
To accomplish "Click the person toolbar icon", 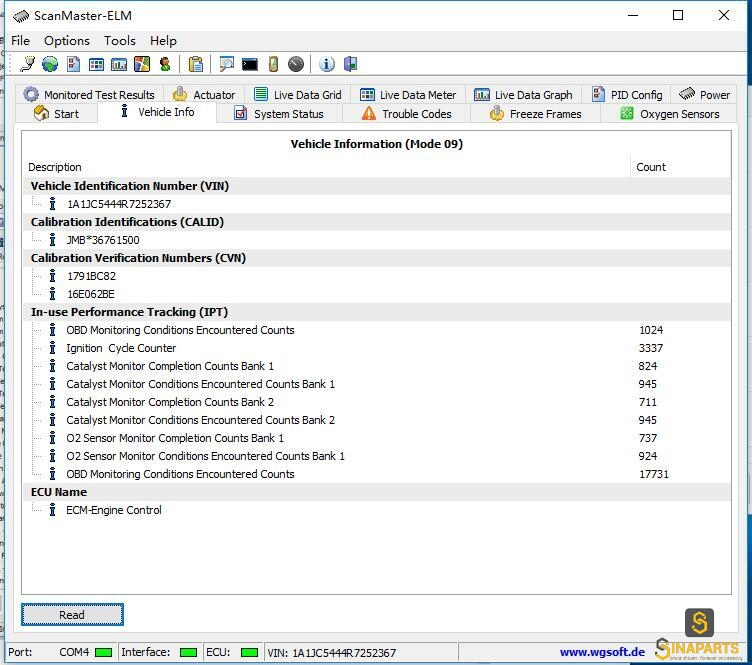I will tap(165, 64).
